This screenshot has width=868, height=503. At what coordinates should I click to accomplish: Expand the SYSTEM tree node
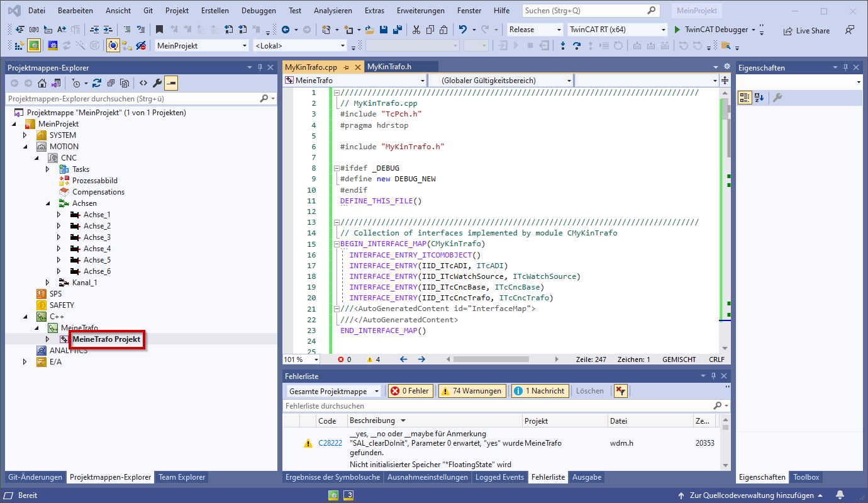coord(25,135)
